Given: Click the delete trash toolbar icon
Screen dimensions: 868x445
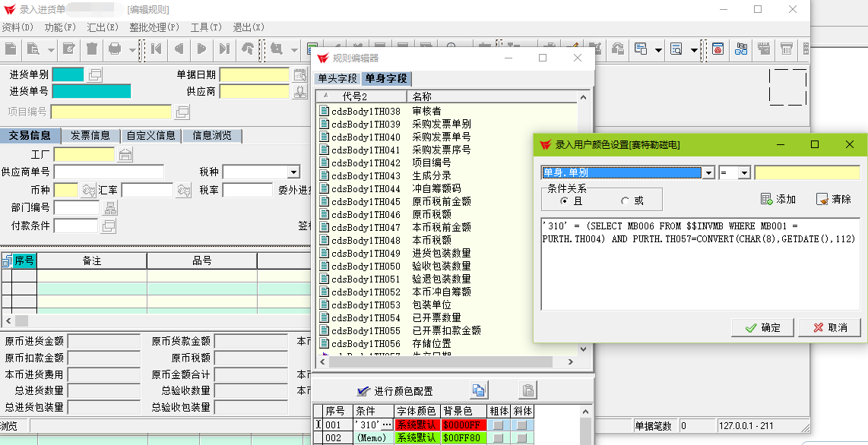Looking at the screenshot, I should (92, 49).
